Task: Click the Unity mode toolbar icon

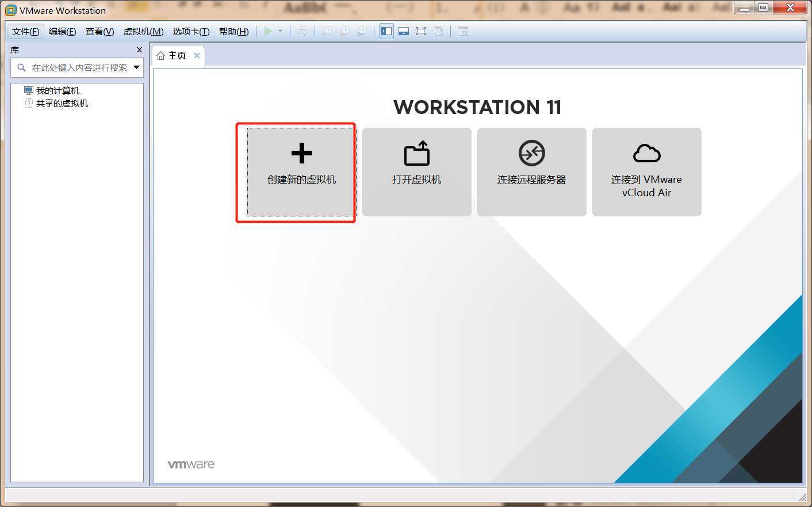Action: 438,31
